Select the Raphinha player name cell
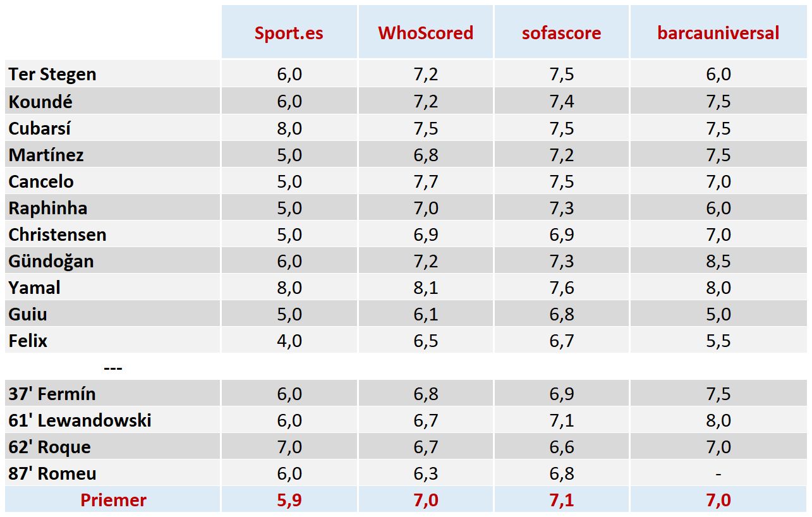The height and width of the screenshot is (517, 812). 48,208
